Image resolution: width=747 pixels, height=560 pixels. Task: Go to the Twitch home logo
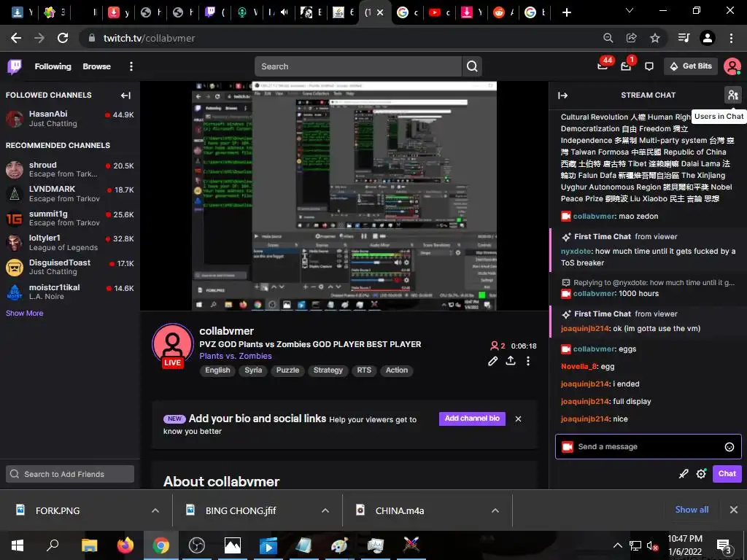[x=15, y=66]
